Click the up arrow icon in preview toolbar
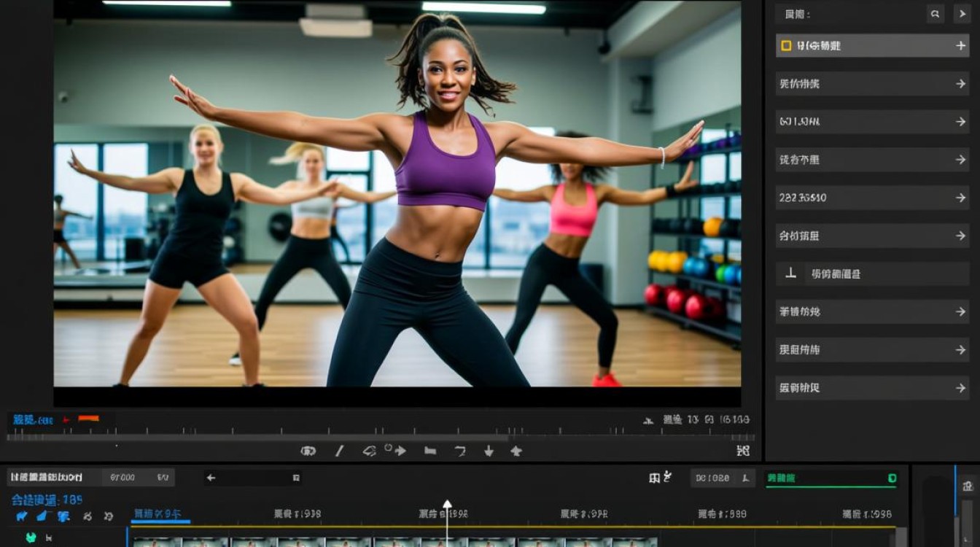The image size is (980, 547). (x=516, y=451)
